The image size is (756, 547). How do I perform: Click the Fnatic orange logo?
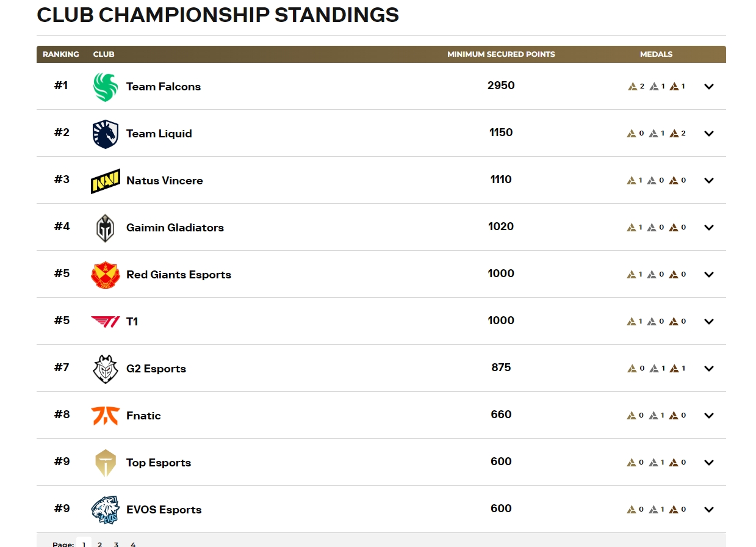click(x=105, y=416)
